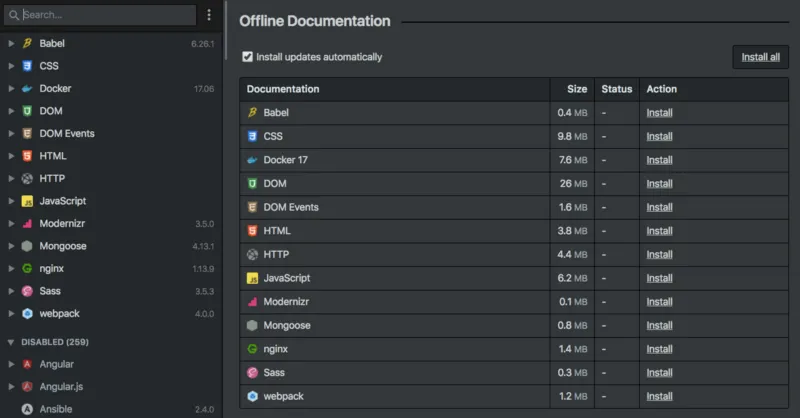Click the CSS icon in the documentation table
The width and height of the screenshot is (800, 418).
coord(252,136)
